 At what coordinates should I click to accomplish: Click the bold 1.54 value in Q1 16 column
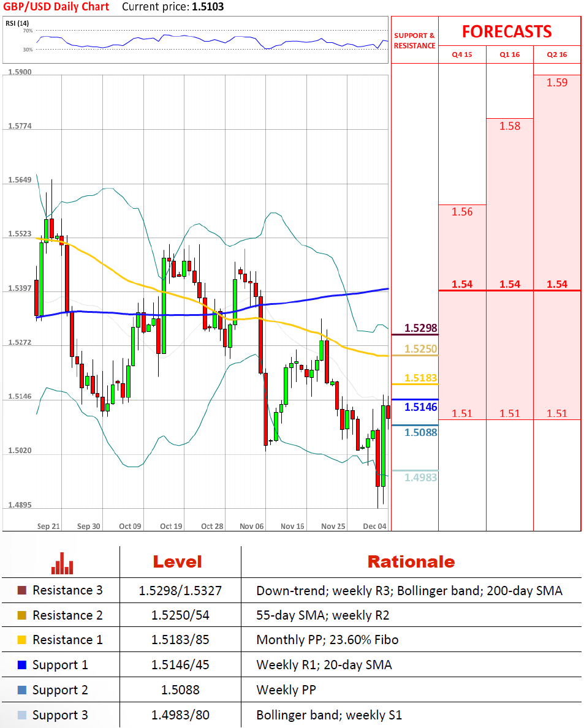tap(510, 284)
